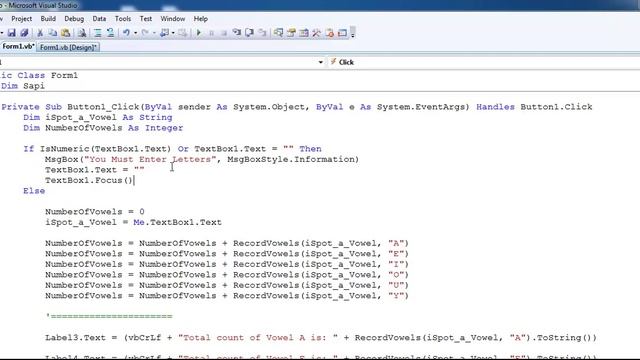Screen dimensions: 640x360
Task: Open the Help menu
Action: 201,19
